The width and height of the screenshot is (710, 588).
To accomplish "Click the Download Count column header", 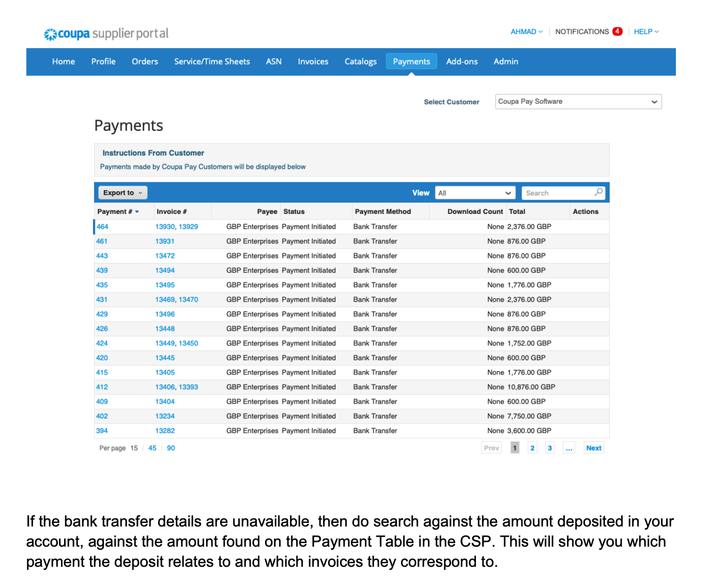I will click(475, 212).
